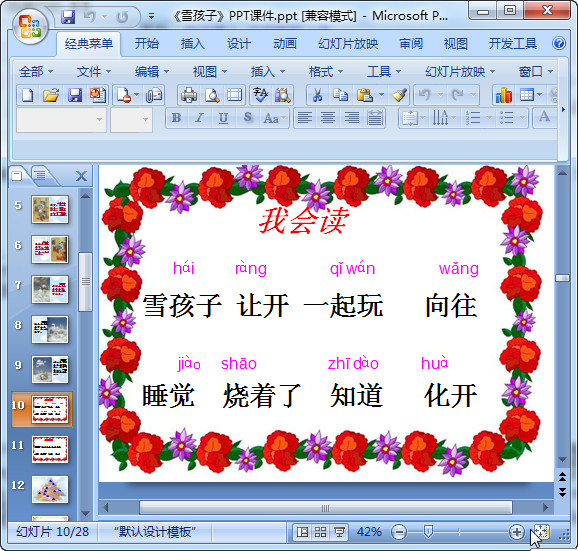Click the Format Painter brush icon
The image size is (578, 551).
[399, 95]
